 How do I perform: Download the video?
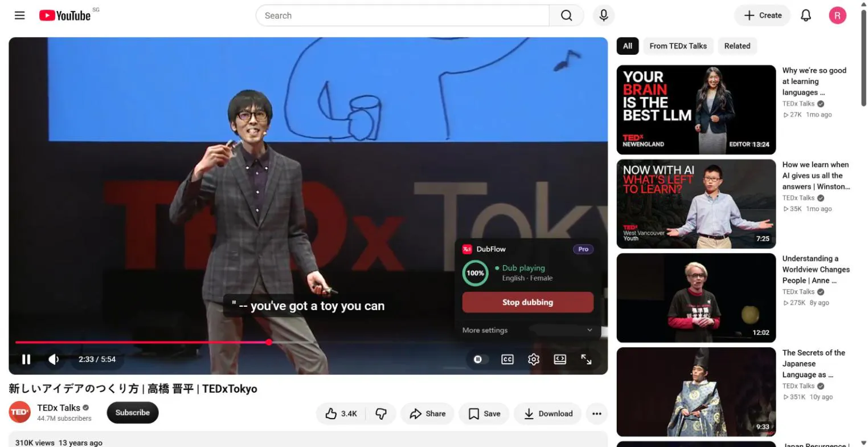547,414
